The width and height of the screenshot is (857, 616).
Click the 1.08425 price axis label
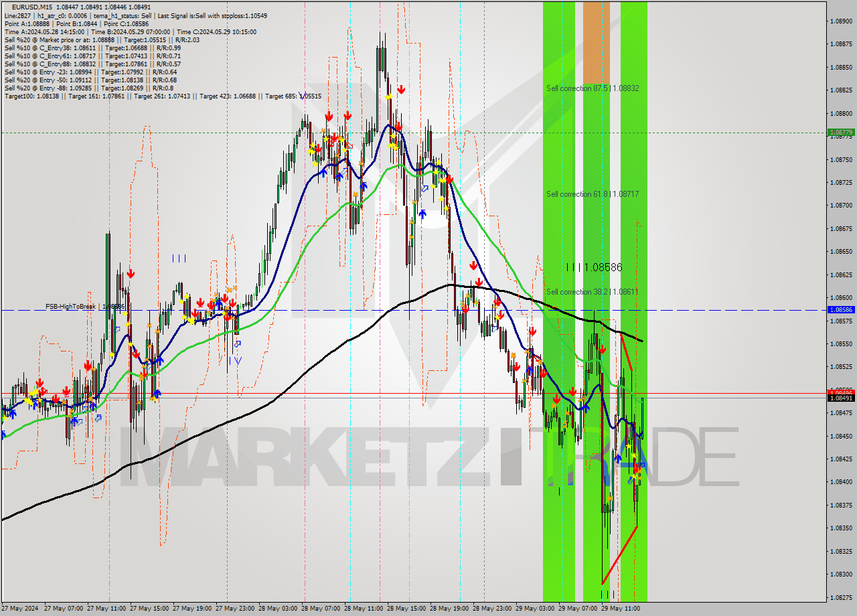tap(841, 459)
